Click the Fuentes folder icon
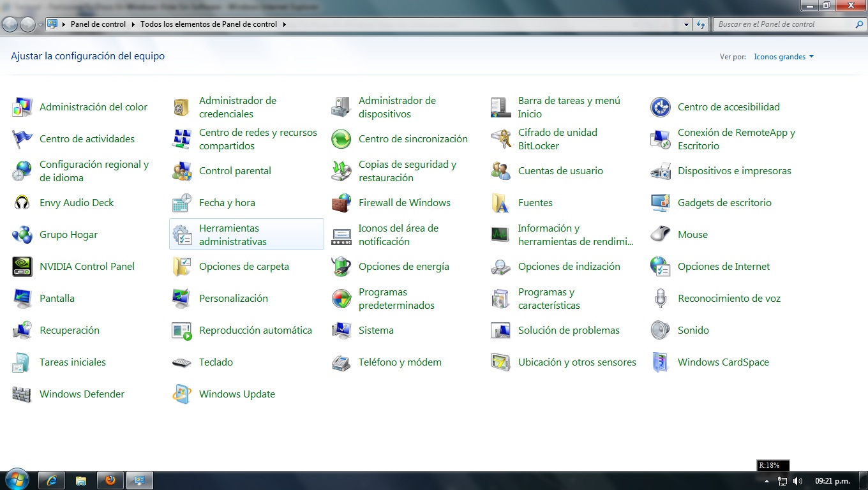The image size is (868, 490). point(501,203)
